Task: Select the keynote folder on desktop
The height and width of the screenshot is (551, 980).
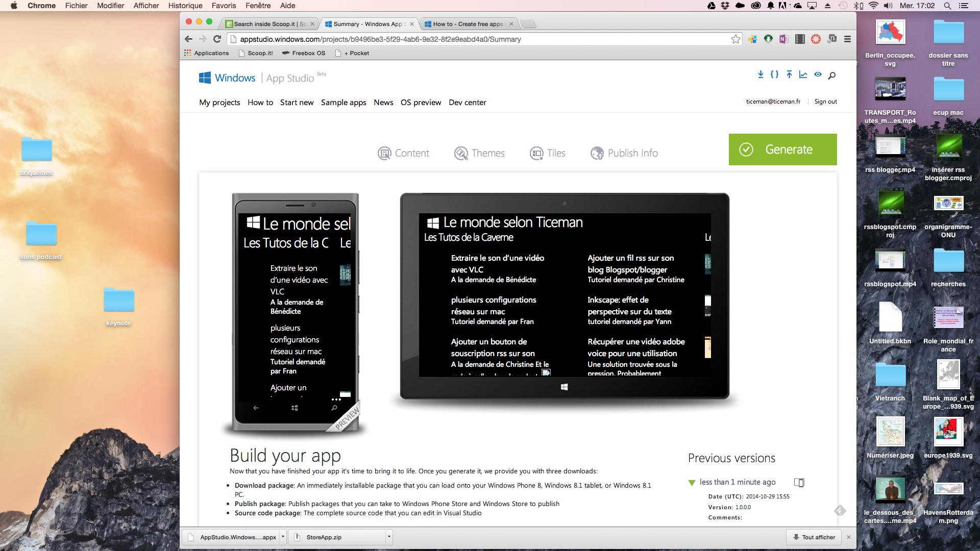Action: (x=118, y=307)
